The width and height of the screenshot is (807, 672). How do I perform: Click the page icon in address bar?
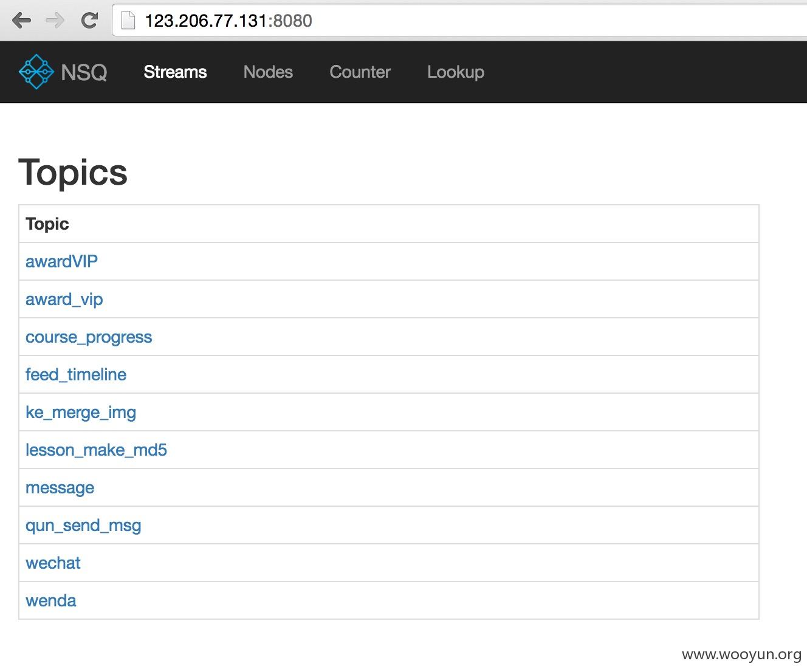(128, 21)
